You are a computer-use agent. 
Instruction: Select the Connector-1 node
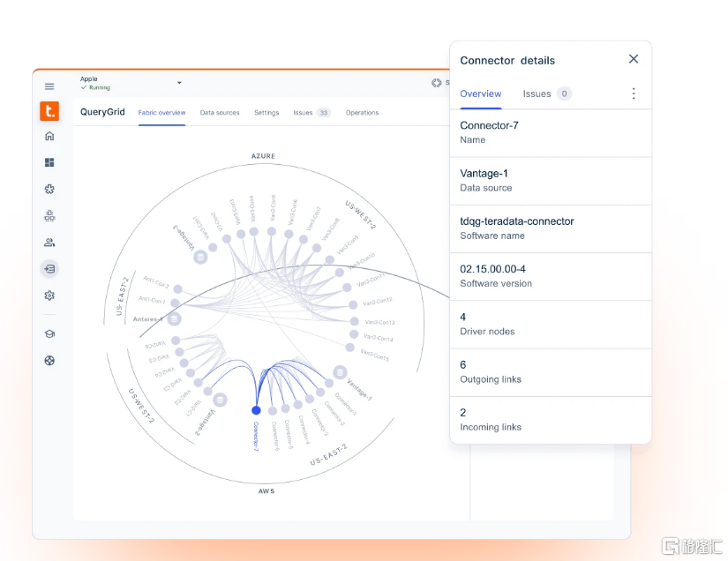[x=329, y=384]
